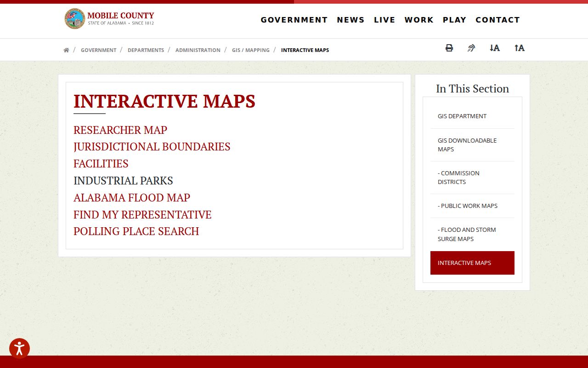Open Polling Place Search link

[136, 231]
